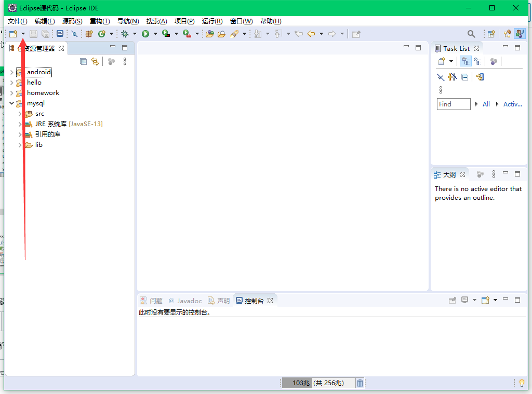Toggle Link with Editor in the explorer panel

[95, 61]
